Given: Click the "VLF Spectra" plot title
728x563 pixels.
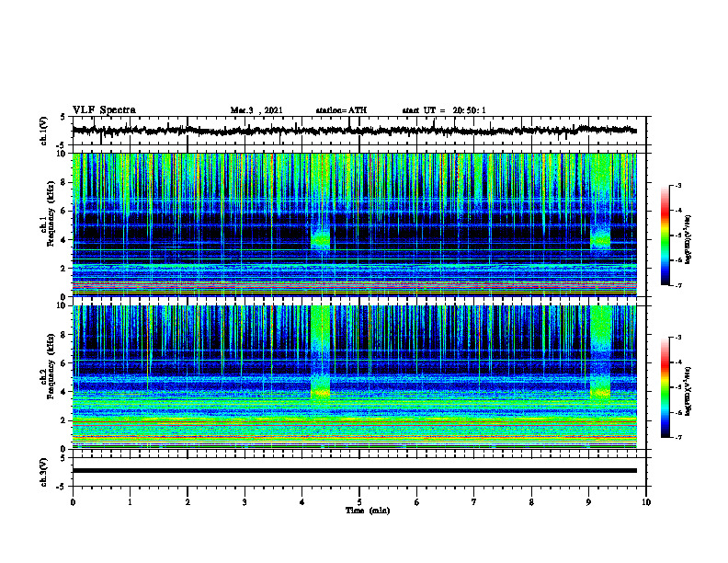Looking at the screenshot, I should click(104, 110).
